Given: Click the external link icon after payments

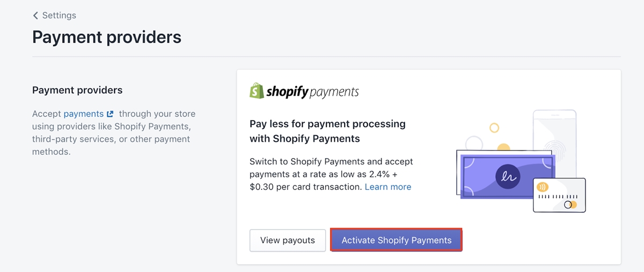Looking at the screenshot, I should coord(110,114).
